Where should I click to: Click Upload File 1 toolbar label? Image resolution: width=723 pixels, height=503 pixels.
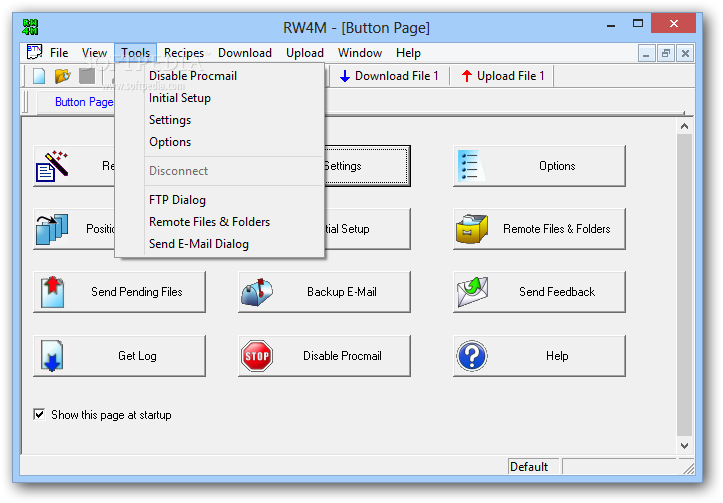[x=510, y=76]
